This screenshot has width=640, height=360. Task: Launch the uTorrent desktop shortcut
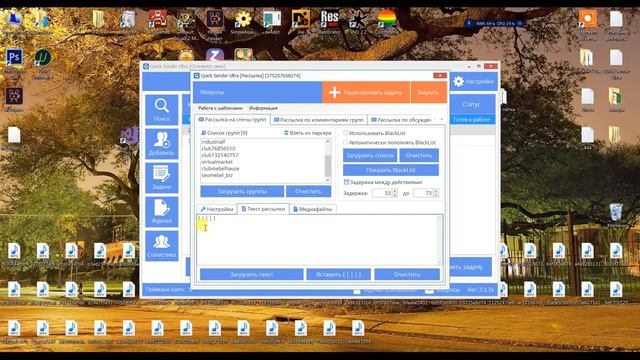click(x=43, y=58)
